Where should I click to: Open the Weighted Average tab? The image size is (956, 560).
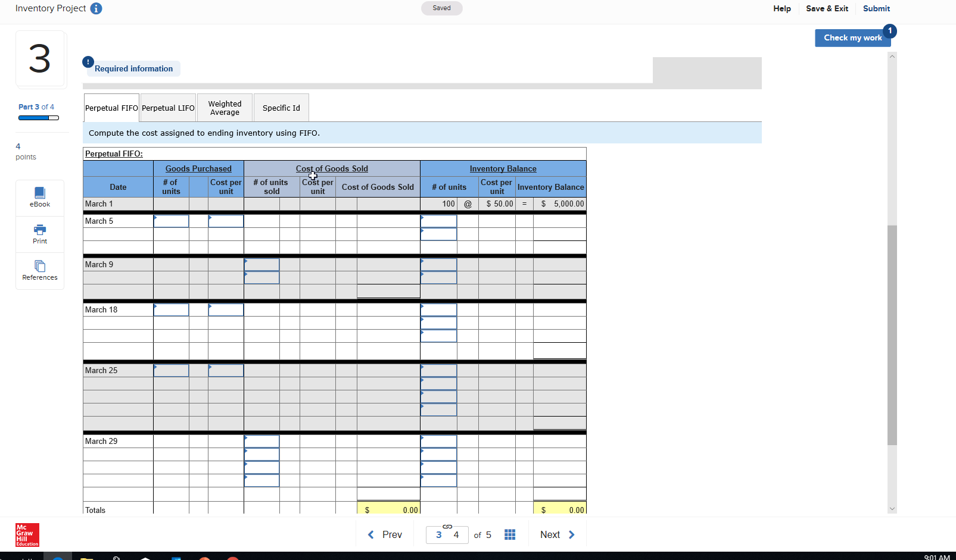coord(225,108)
